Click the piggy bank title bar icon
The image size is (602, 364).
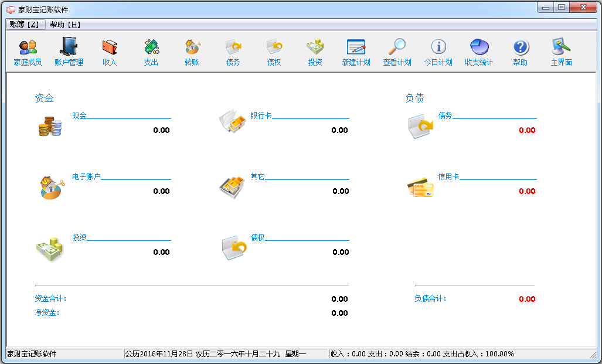click(x=11, y=9)
